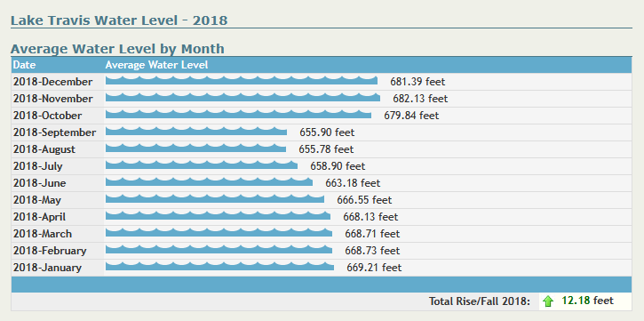Click the 655.78 feet value

(x=326, y=149)
